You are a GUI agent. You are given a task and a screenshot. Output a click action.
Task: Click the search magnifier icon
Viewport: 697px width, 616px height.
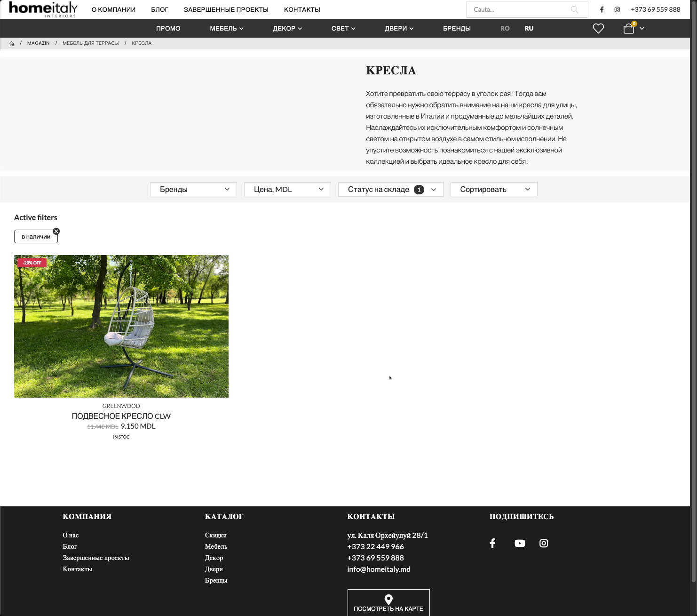pyautogui.click(x=574, y=9)
